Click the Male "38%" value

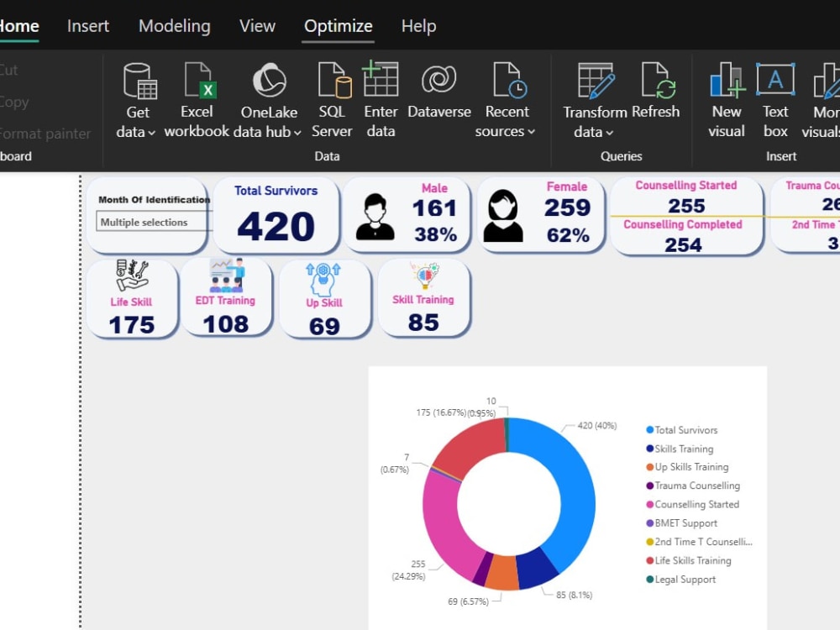[435, 234]
